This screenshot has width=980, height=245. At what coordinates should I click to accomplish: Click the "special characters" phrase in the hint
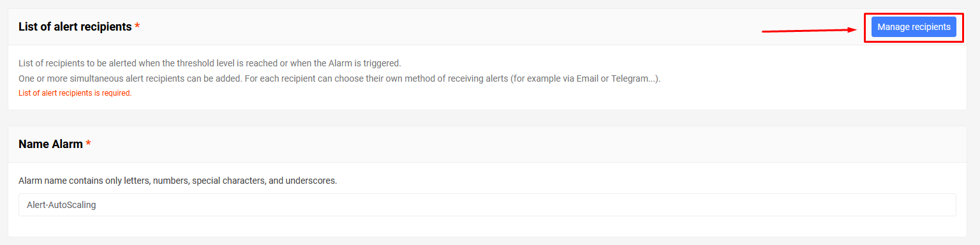[228, 181]
